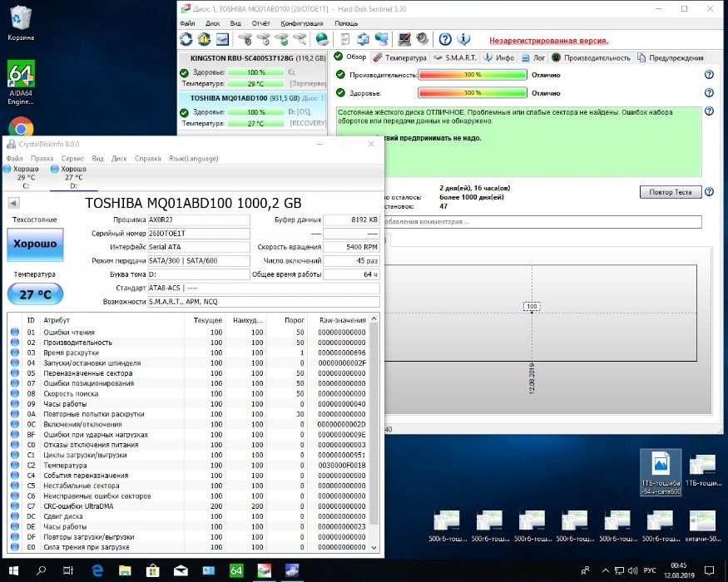The height and width of the screenshot is (582, 728).
Task: Click the blue arrows document toolbar icon
Action: [x=363, y=40]
